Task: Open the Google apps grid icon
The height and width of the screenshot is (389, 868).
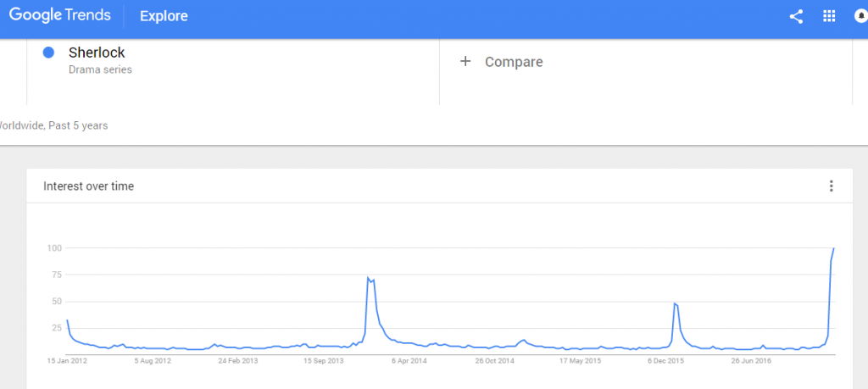Action: coord(829,17)
